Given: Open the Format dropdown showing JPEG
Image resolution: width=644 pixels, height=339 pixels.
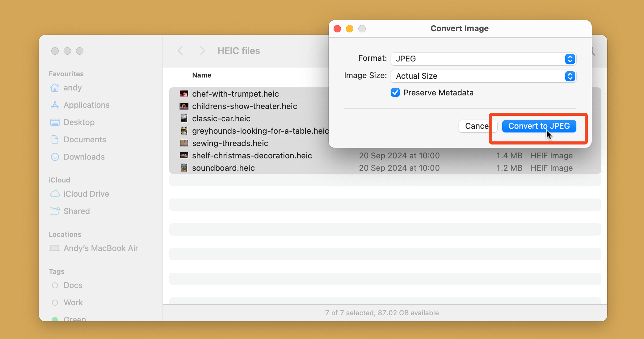Looking at the screenshot, I should (483, 59).
